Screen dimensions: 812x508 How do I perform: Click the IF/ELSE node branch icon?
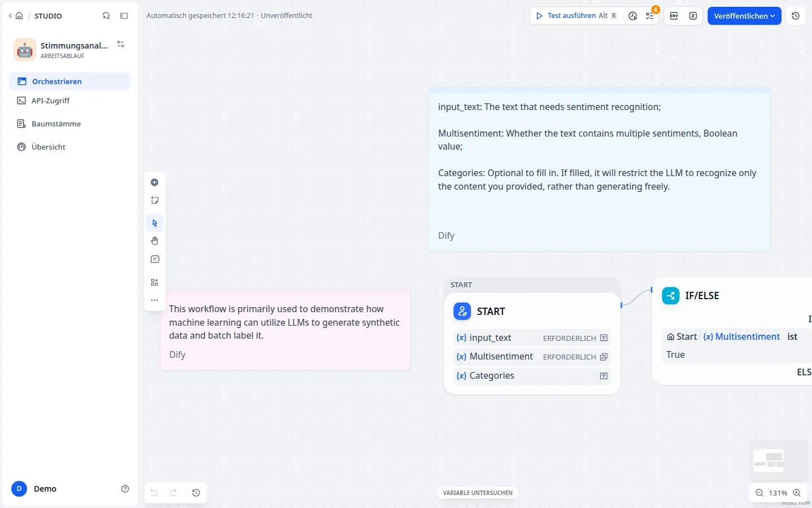[670, 295]
